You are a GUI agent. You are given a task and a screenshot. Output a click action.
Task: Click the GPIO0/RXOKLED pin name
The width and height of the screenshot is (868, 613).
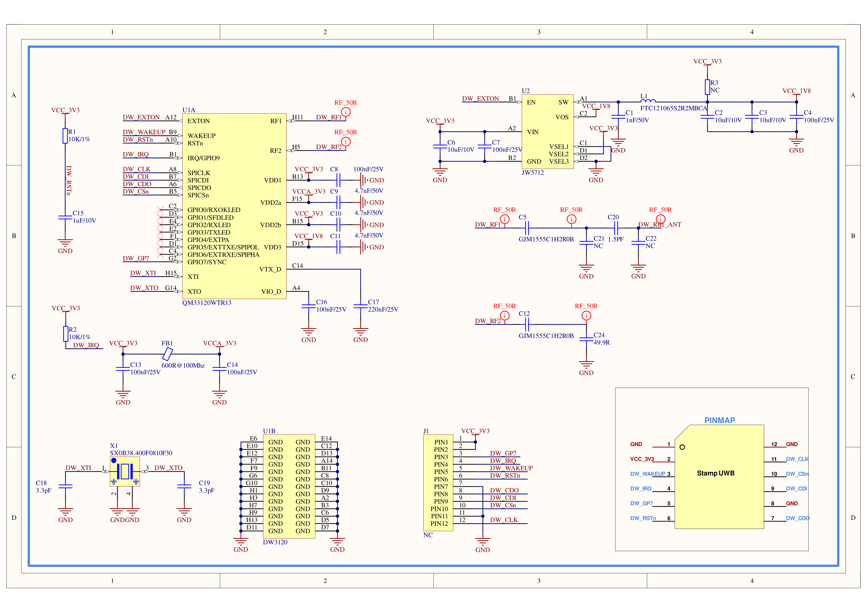(214, 210)
